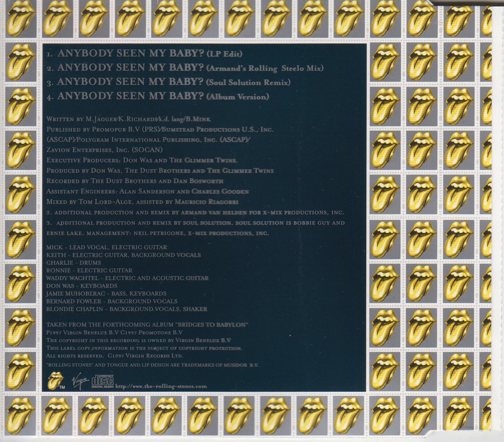Click 'Blondie Chaplin - Background Vocals, Shaker'
This screenshot has height=442, width=504.
(127, 309)
